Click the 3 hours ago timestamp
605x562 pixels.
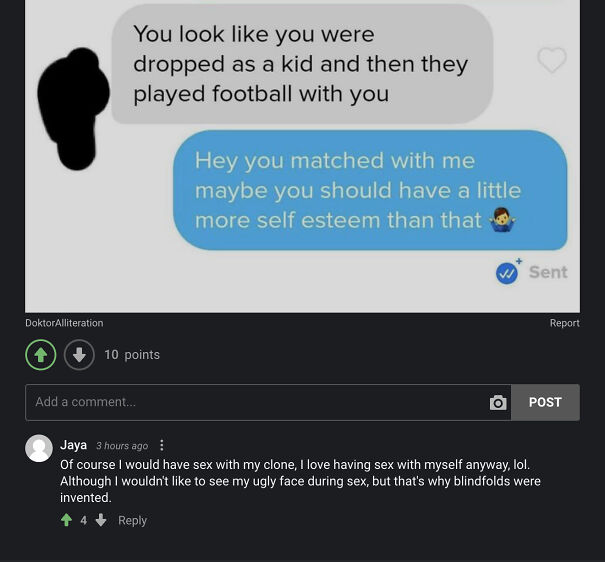(x=122, y=446)
